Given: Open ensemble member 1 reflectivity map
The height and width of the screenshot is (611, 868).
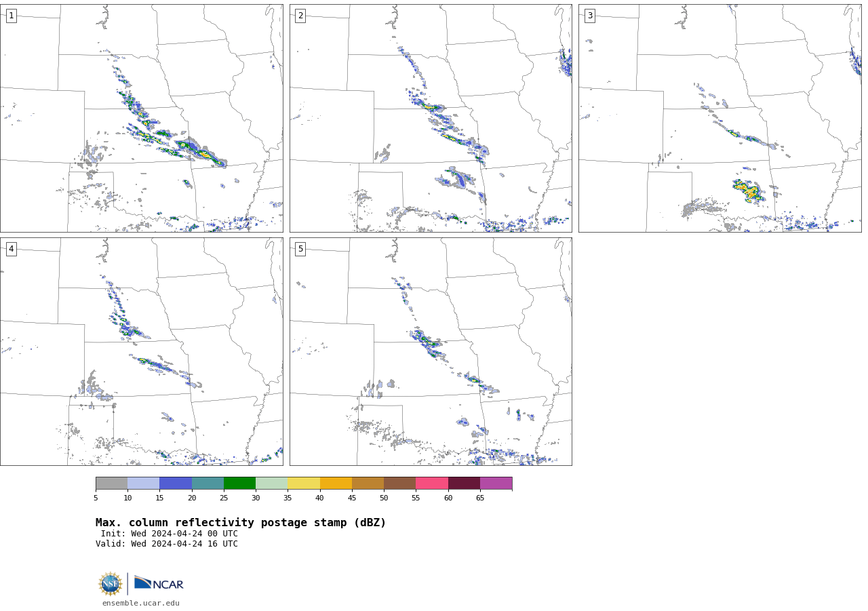Looking at the screenshot, I should (142, 119).
